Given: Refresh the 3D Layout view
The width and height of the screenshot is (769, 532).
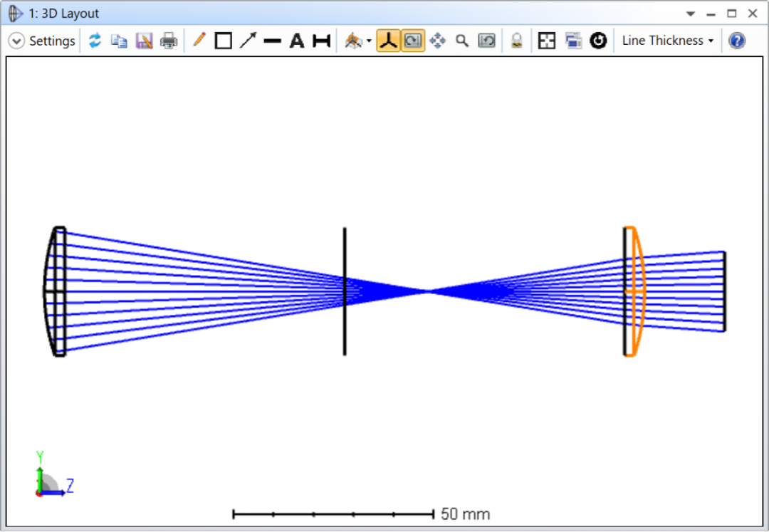Looking at the screenshot, I should (x=95, y=41).
